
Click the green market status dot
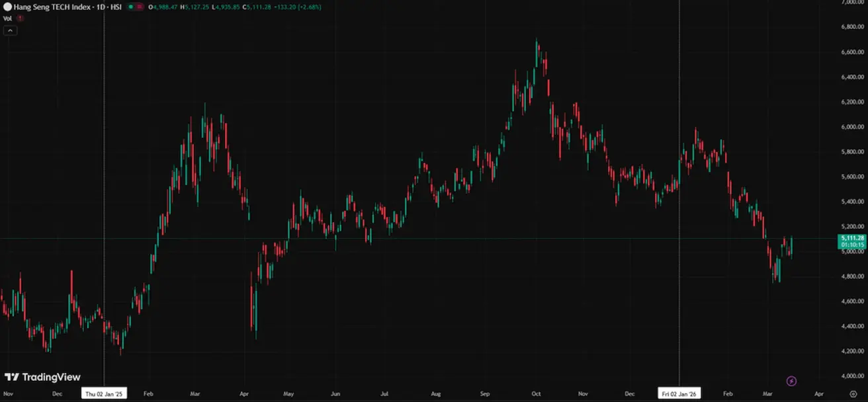tap(131, 7)
